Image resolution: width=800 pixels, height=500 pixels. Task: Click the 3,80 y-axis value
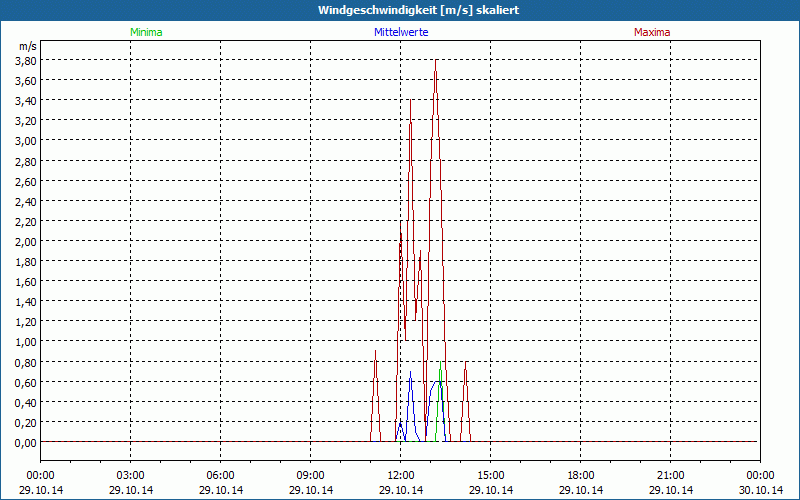[26, 60]
